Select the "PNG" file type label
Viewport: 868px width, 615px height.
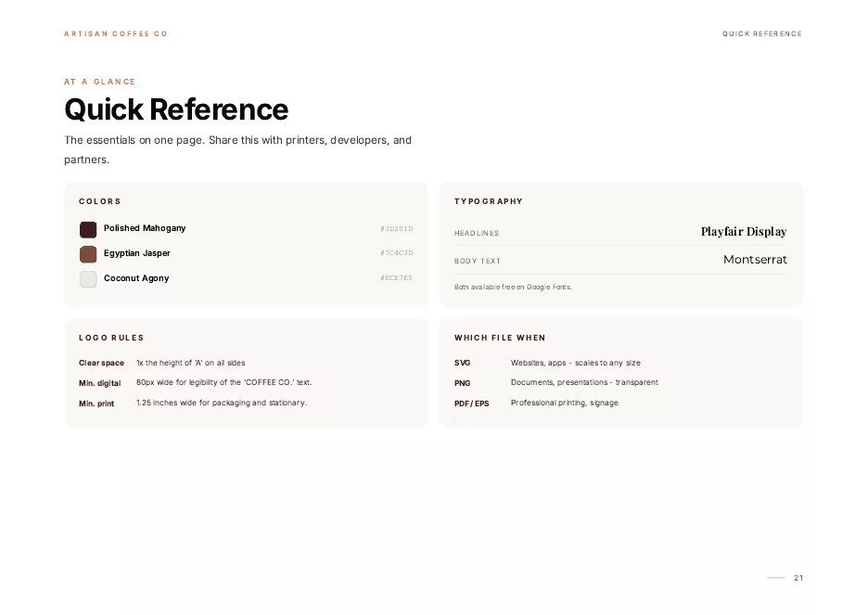click(x=462, y=383)
